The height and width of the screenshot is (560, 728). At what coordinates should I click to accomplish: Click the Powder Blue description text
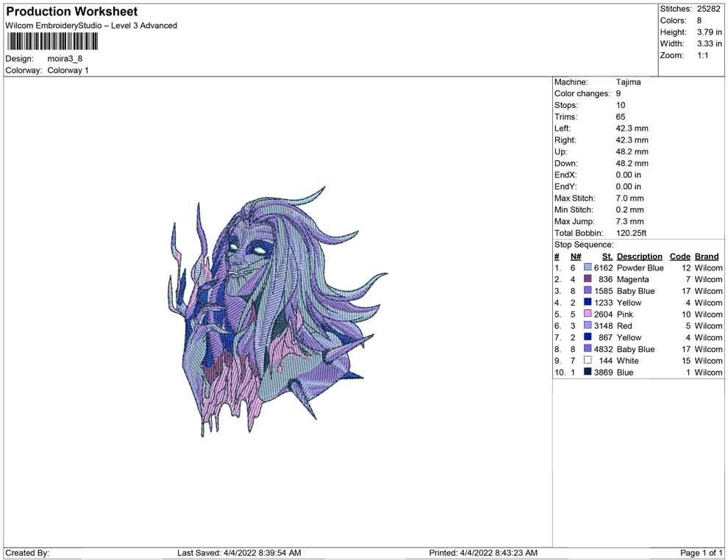click(640, 268)
